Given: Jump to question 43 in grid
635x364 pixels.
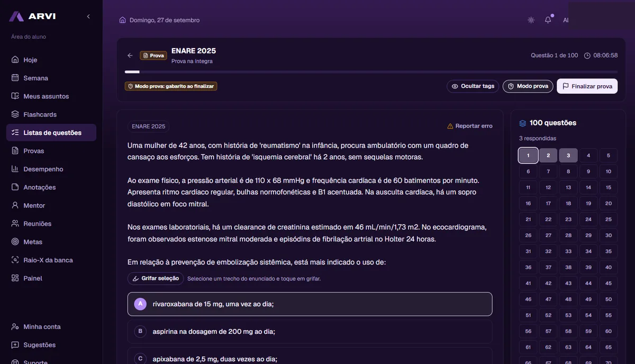Looking at the screenshot, I should coord(568,283).
